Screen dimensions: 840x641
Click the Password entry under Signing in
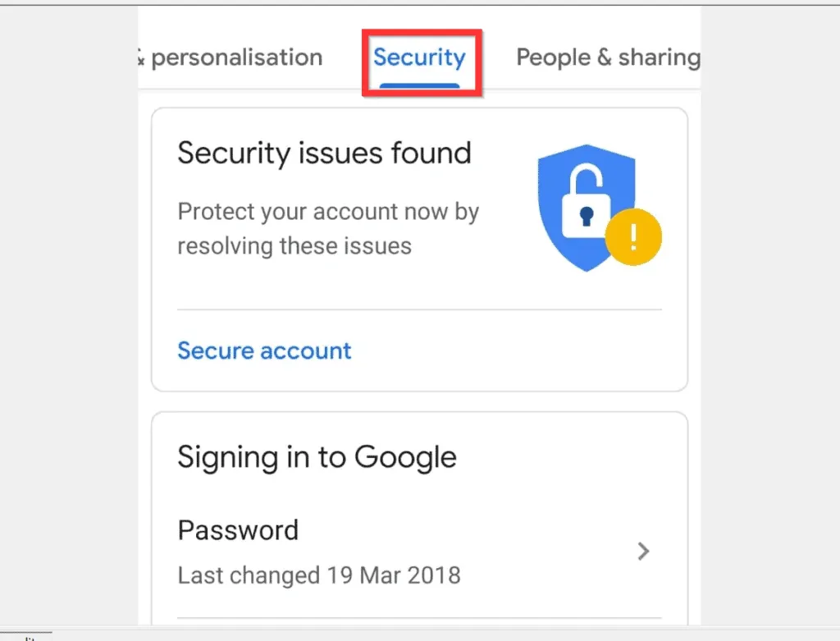[238, 530]
